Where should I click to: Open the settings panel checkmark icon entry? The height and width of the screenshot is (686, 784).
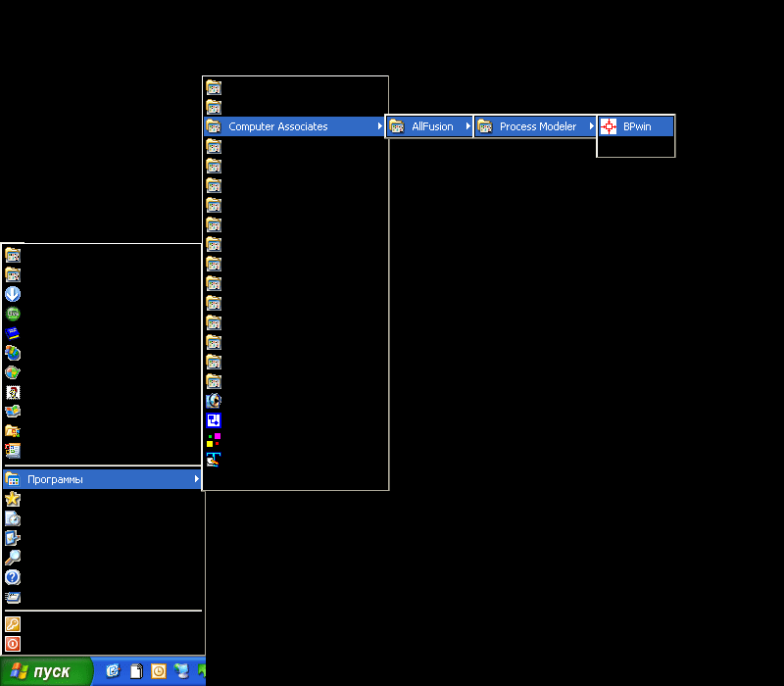click(13, 538)
